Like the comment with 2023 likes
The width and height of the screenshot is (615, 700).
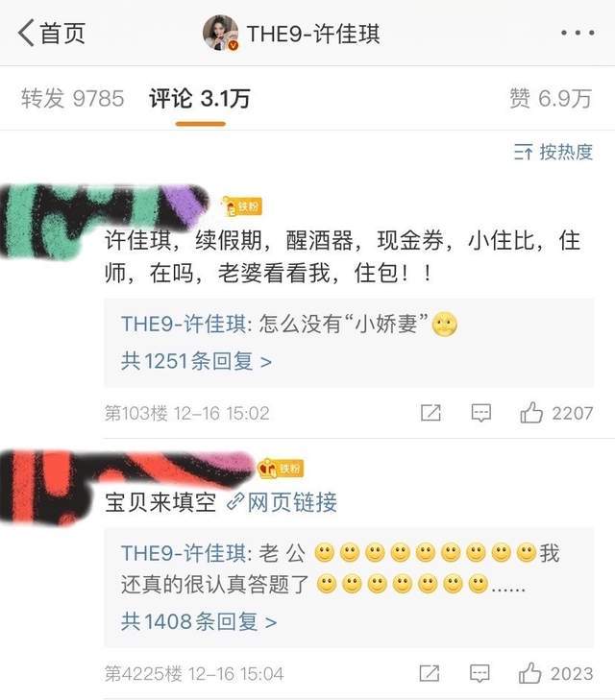coord(555,673)
